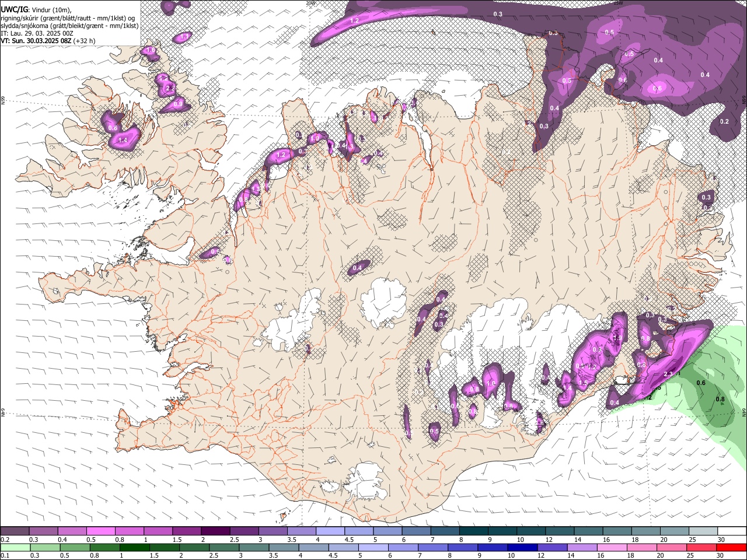The image size is (747, 560).
Task: Select the darkest green 1 swatch, lower scale
Action: (134, 547)
